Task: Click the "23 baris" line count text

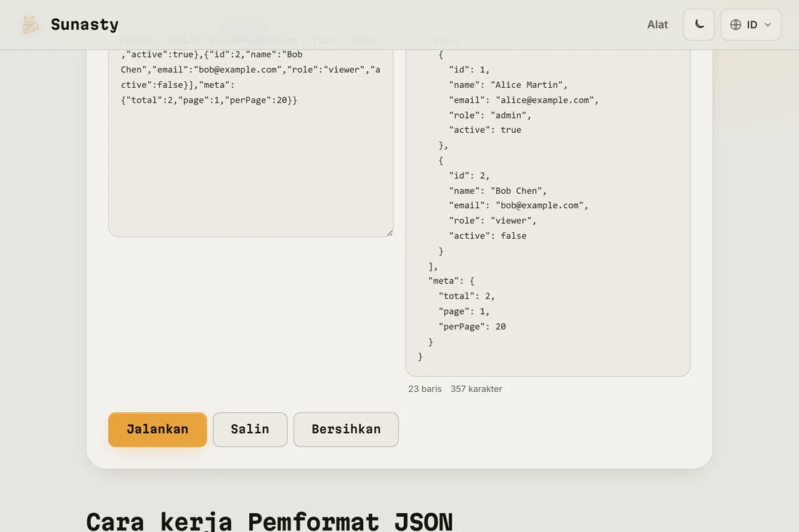Action: pos(425,388)
